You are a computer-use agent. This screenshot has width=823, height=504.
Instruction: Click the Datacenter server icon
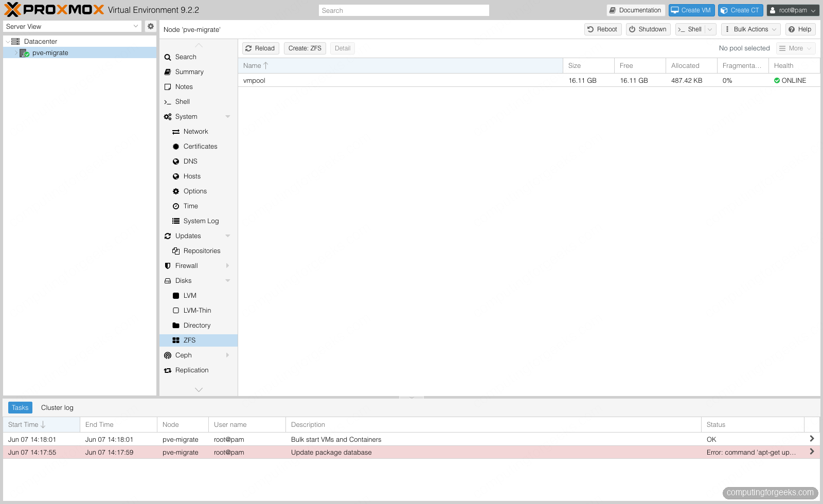coord(15,41)
